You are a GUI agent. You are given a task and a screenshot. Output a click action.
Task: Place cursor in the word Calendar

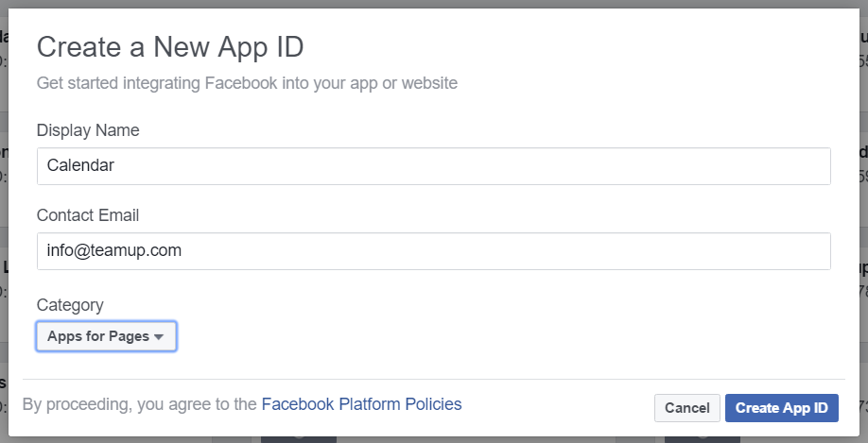coord(80,165)
